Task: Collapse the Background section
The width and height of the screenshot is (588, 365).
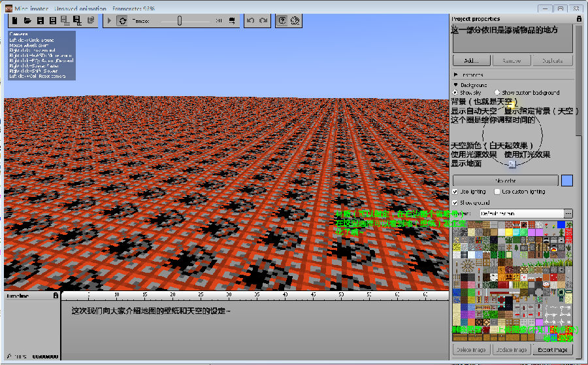Action: [455, 85]
